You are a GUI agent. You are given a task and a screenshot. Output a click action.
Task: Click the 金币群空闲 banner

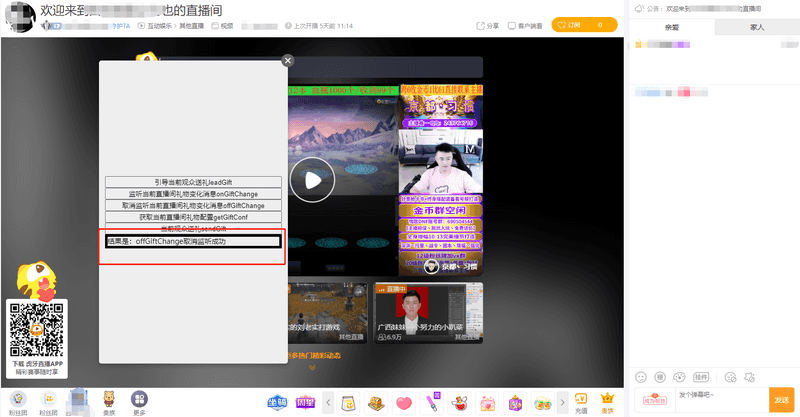(440, 210)
